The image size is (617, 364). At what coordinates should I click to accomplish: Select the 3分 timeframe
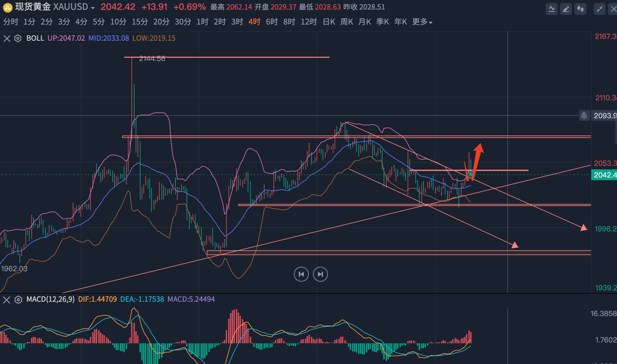tap(64, 22)
